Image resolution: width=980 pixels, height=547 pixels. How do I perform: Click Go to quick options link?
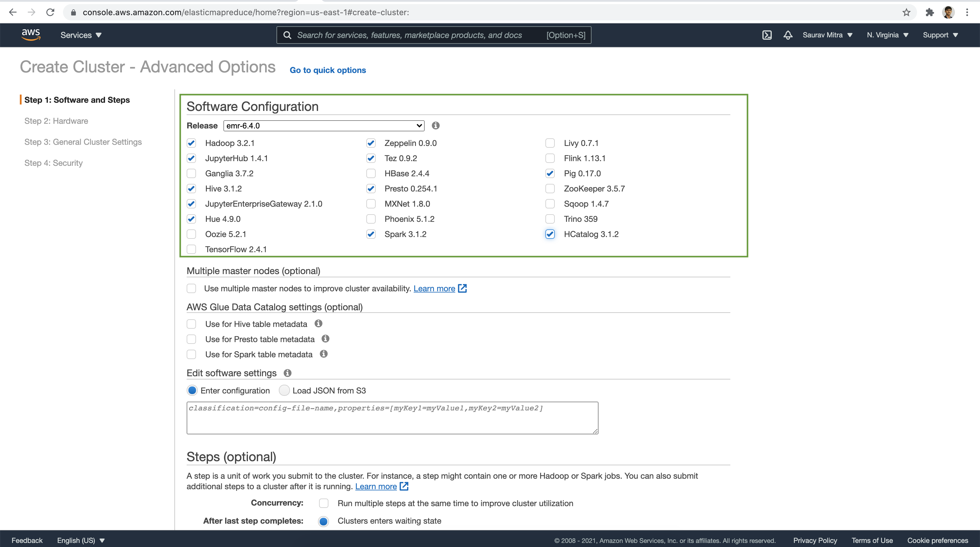pos(328,70)
